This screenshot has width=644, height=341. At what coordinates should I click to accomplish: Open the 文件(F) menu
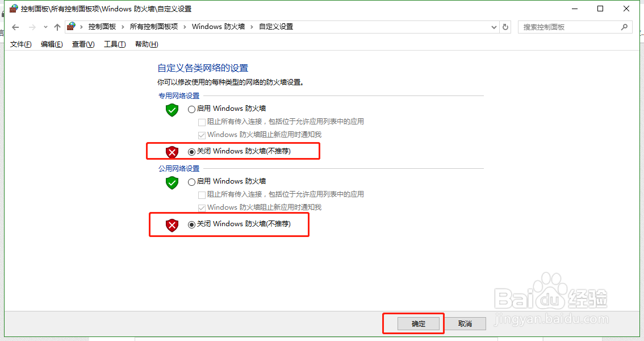20,44
